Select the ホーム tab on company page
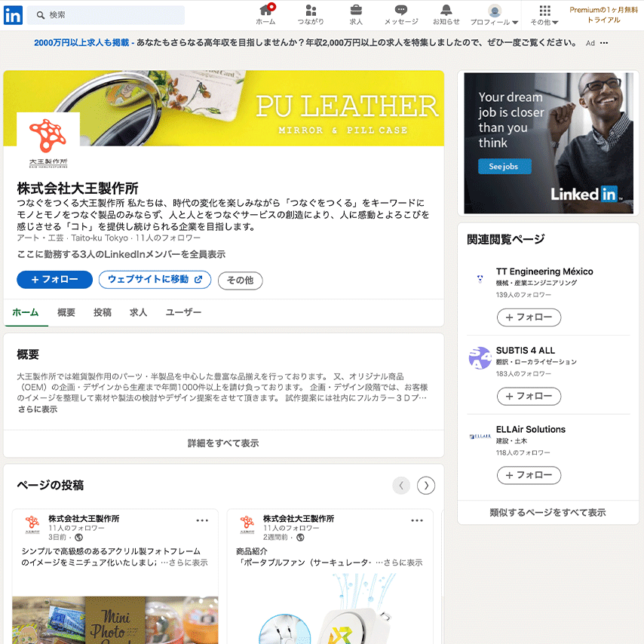The height and width of the screenshot is (644, 644). [26, 312]
